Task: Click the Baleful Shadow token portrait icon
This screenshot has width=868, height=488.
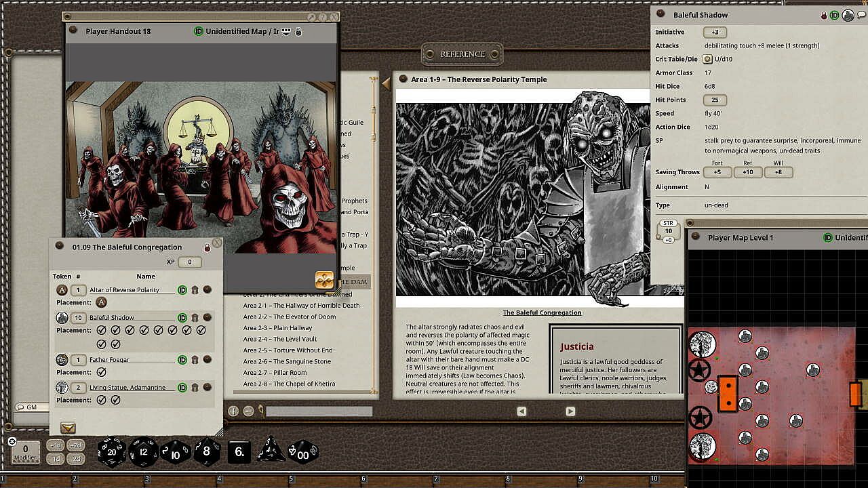Action: [848, 15]
